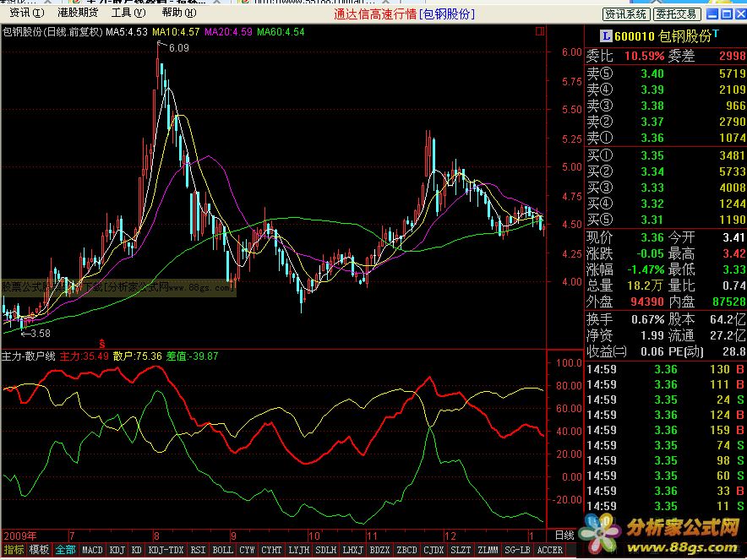Viewport: 747px width, 560px height.
Task: Open the 帮助(H) menu
Action: point(178,13)
